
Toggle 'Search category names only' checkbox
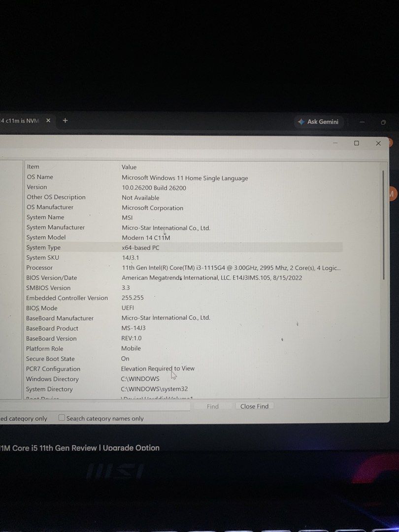pos(62,418)
